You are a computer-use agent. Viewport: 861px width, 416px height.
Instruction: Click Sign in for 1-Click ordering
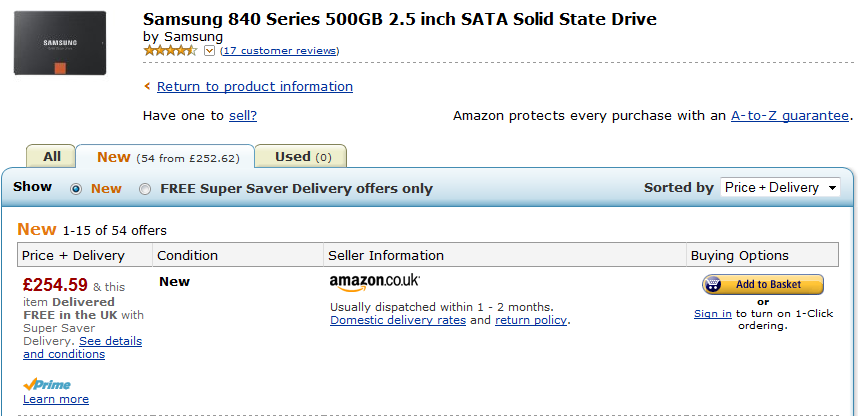tap(713, 314)
